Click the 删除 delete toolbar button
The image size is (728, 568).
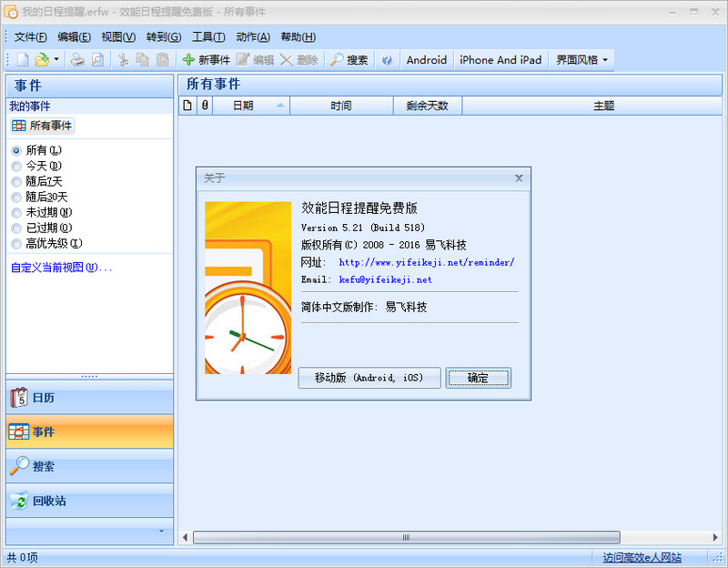click(x=299, y=60)
